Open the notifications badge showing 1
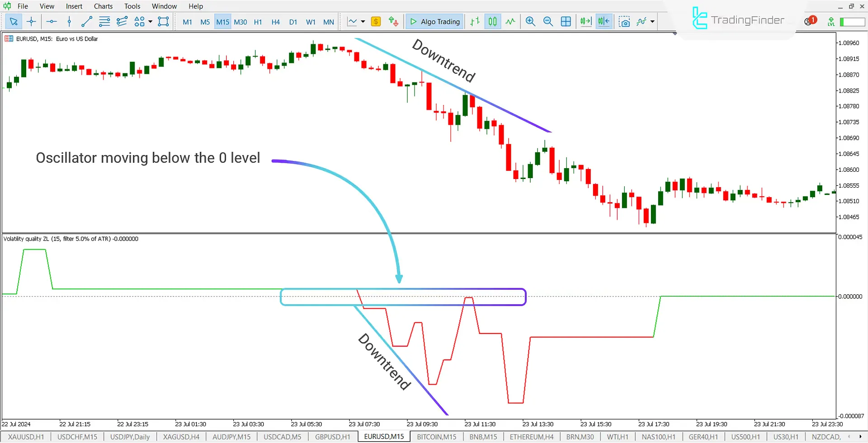The width and height of the screenshot is (868, 443). pyautogui.click(x=812, y=20)
